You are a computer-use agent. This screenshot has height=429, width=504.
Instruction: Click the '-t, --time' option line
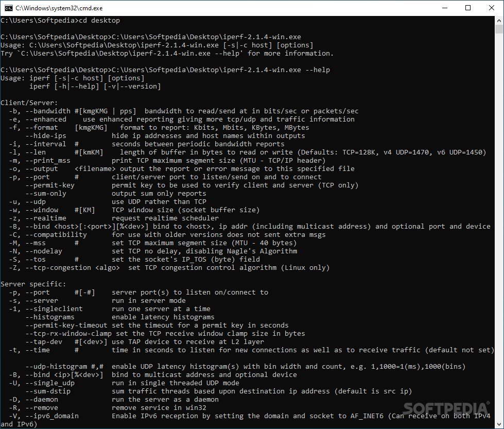[251, 350]
